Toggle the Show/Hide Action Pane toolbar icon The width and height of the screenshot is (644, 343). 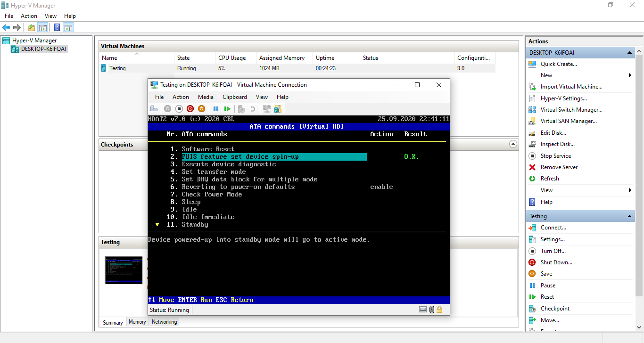pyautogui.click(x=68, y=28)
